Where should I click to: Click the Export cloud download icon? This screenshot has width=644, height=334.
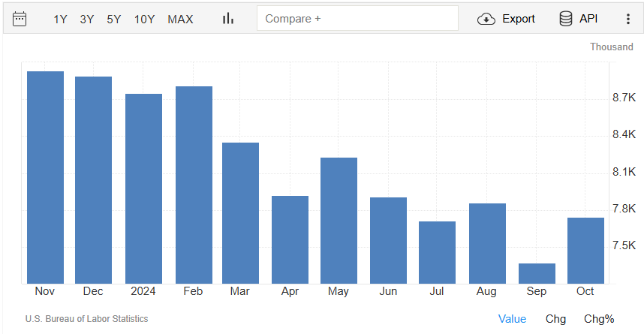coord(486,19)
